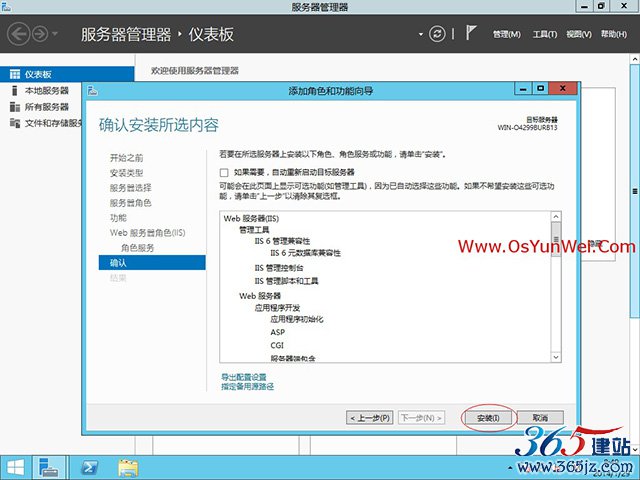Go to 服务器选择 wizard step
640x480 pixels.
pos(131,188)
